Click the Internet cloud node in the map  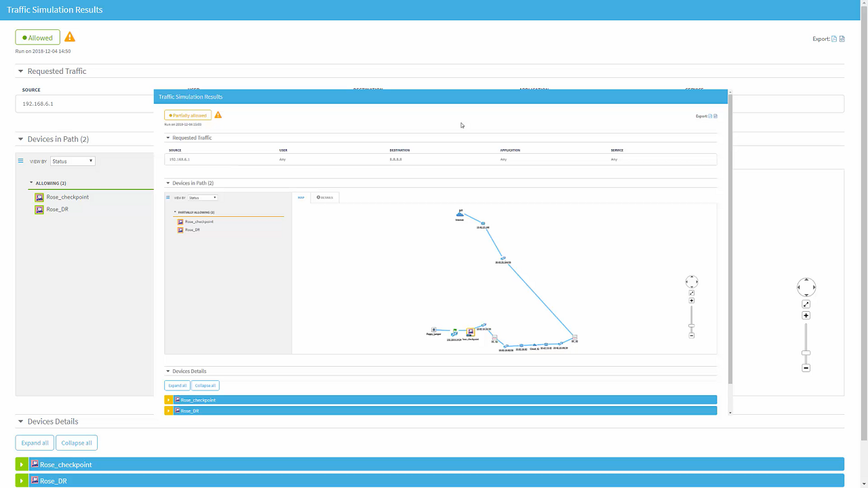tap(460, 214)
